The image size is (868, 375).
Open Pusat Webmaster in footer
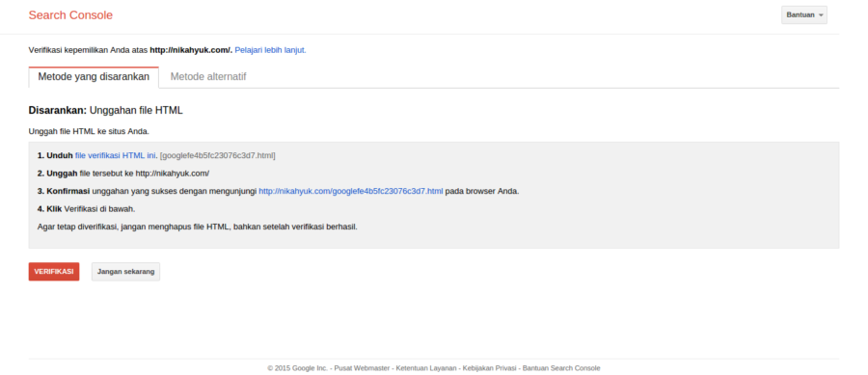point(362,368)
